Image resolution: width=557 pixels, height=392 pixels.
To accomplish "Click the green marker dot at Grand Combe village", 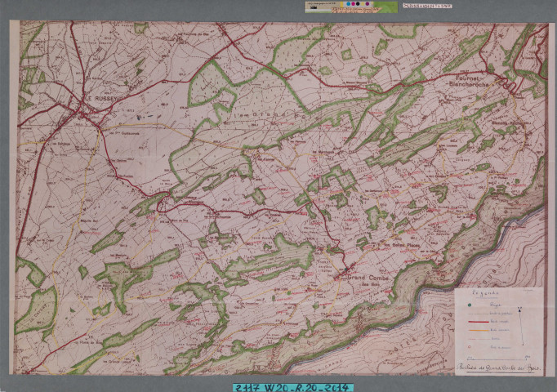I will pyautogui.click(x=345, y=269).
